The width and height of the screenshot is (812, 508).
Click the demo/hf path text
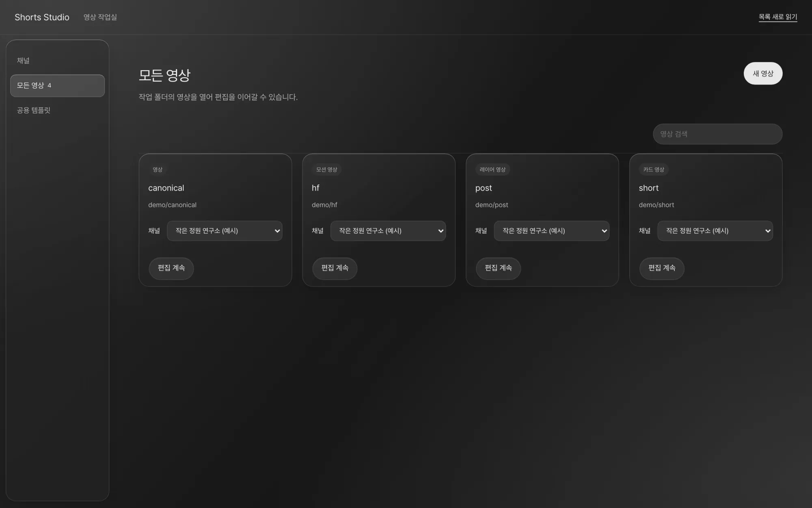click(324, 205)
